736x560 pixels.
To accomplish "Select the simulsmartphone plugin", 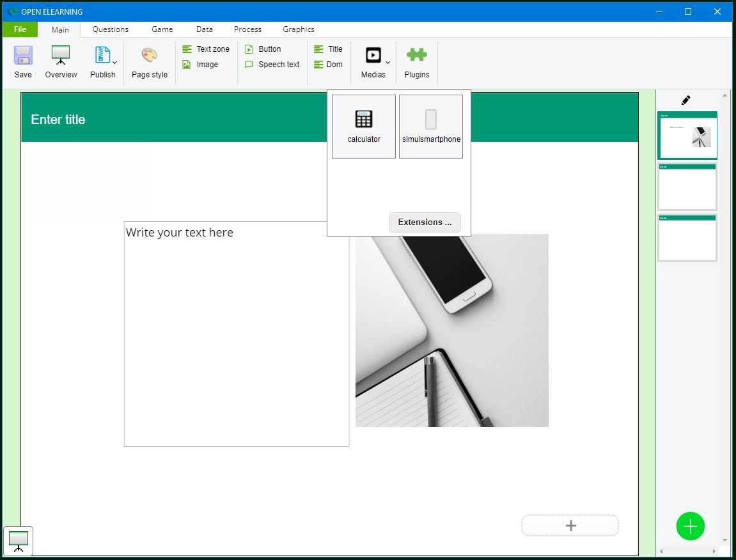I will coord(431,126).
